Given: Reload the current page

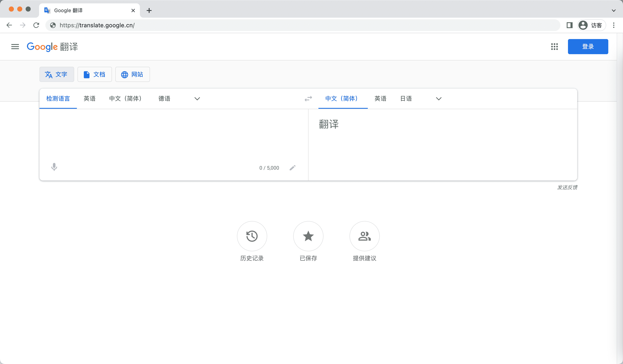Looking at the screenshot, I should pos(36,25).
